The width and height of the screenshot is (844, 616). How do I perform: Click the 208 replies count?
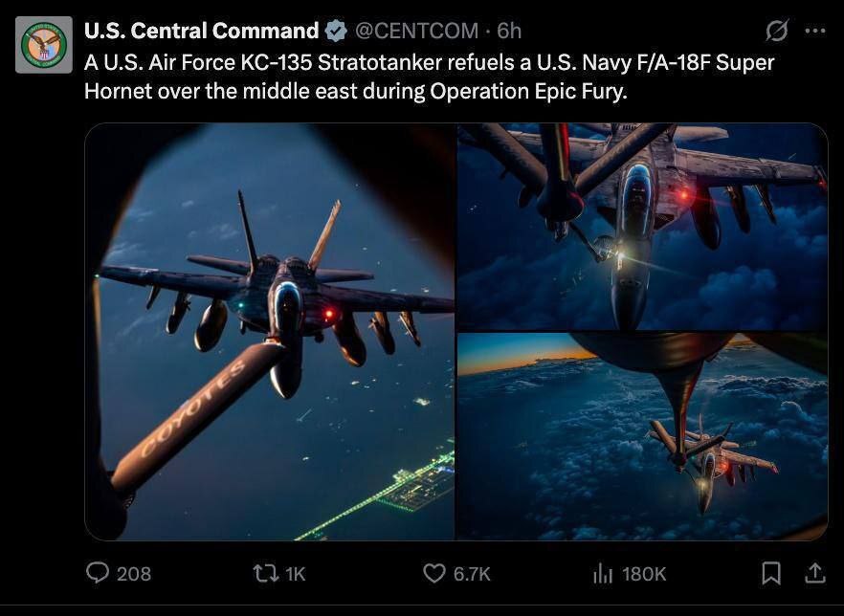134,573
